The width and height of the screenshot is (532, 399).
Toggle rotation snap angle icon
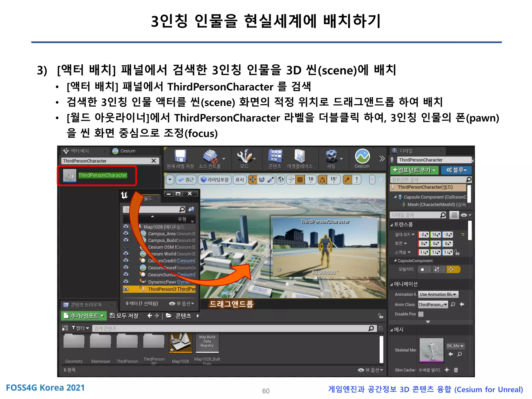pos(322,179)
